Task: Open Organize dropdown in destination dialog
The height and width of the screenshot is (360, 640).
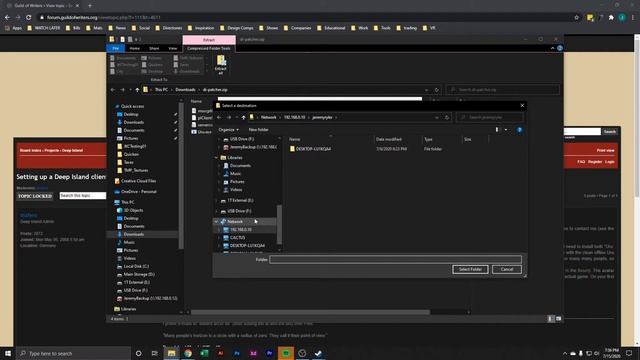Action: 229,130
